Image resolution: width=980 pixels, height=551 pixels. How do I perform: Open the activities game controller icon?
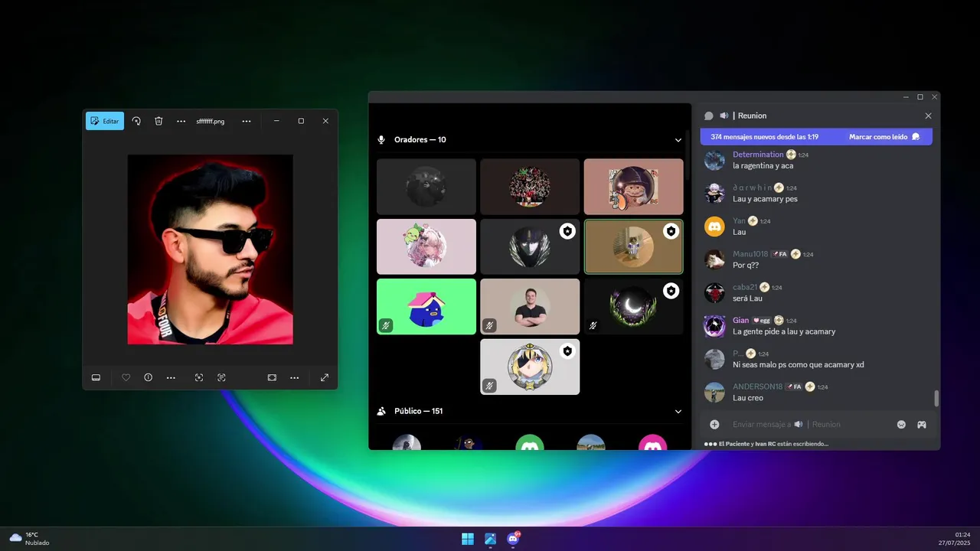922,424
